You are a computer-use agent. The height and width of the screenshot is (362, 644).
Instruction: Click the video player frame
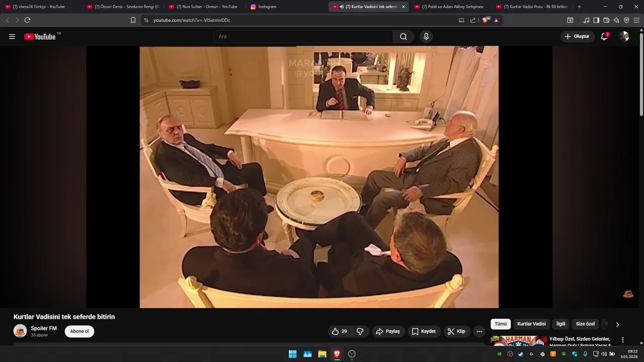point(319,177)
